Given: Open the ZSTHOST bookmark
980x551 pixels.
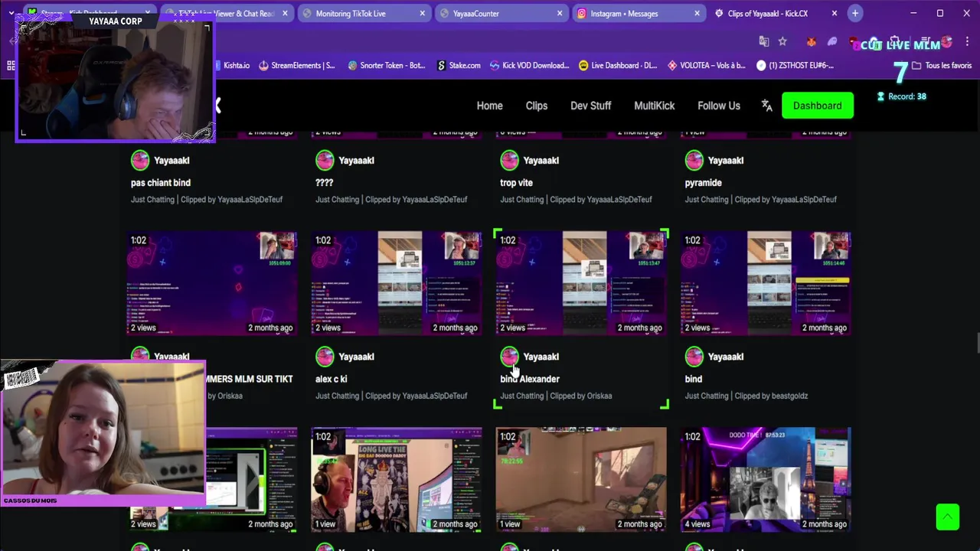Looking at the screenshot, I should click(x=795, y=66).
